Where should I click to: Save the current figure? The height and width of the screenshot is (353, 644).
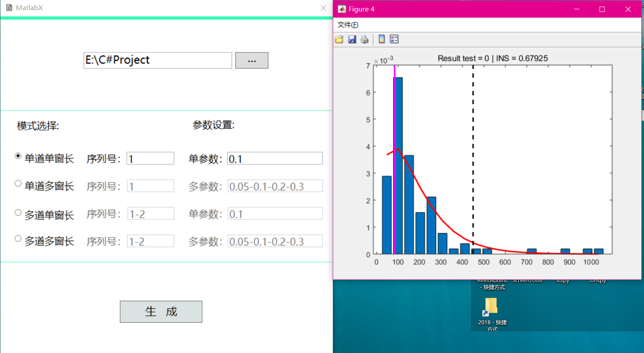352,39
